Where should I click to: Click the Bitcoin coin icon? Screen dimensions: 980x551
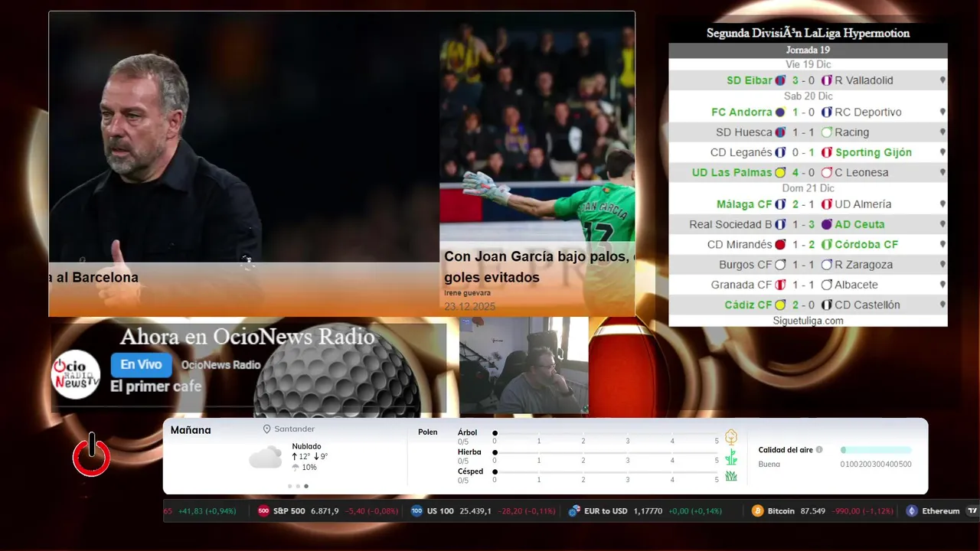(x=757, y=511)
